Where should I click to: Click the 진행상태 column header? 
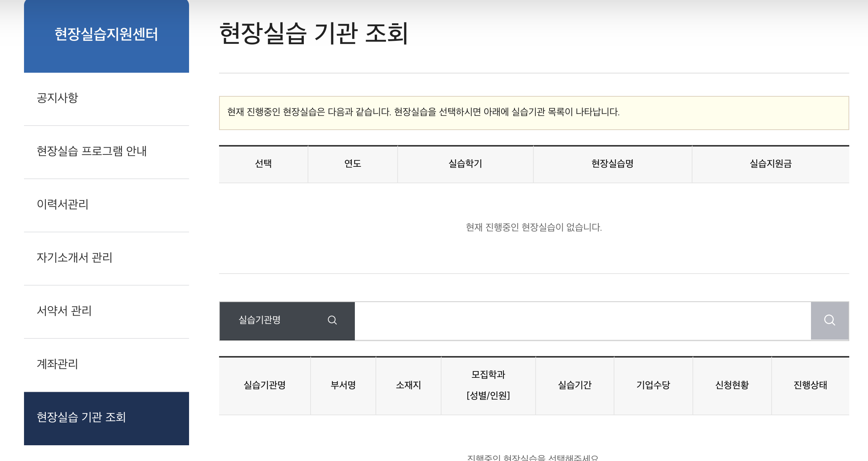point(810,385)
